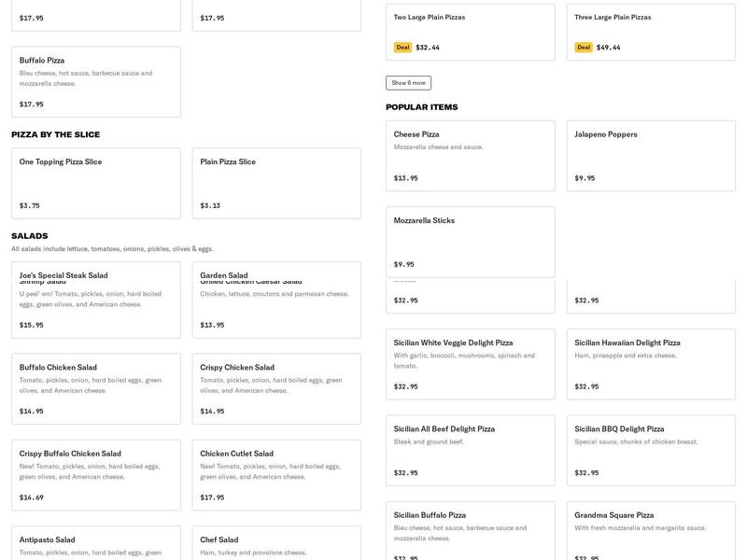Choose the Plain Pizza Slice item
The width and height of the screenshot is (747, 560).
click(276, 183)
